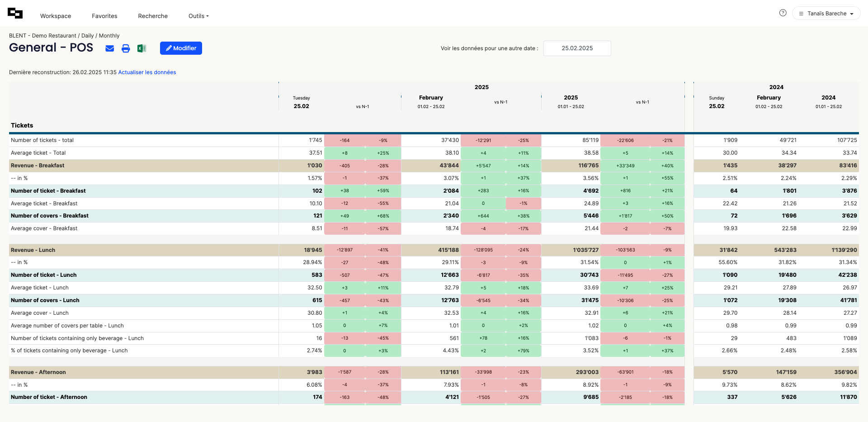
Task: Export the report to Excel
Action: click(142, 48)
